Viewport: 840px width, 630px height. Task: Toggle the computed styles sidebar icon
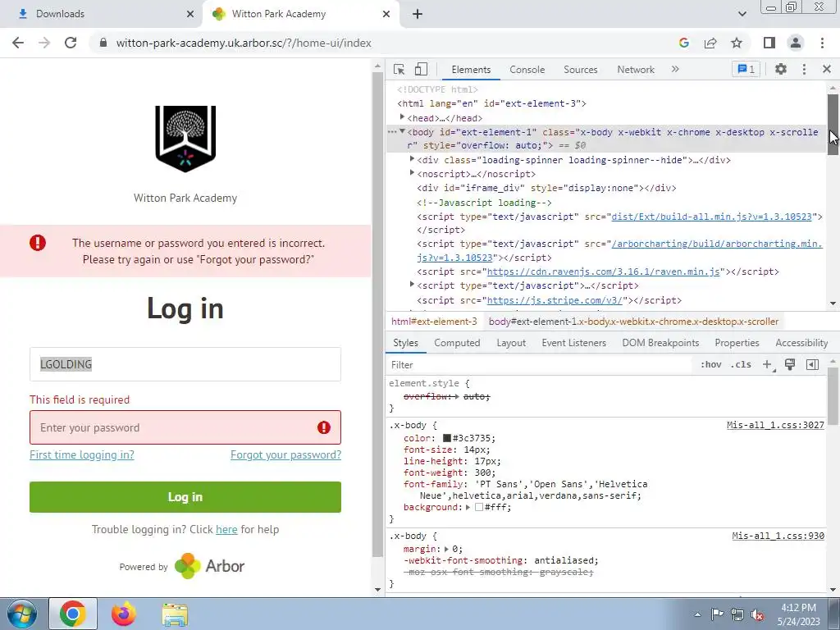click(x=812, y=365)
